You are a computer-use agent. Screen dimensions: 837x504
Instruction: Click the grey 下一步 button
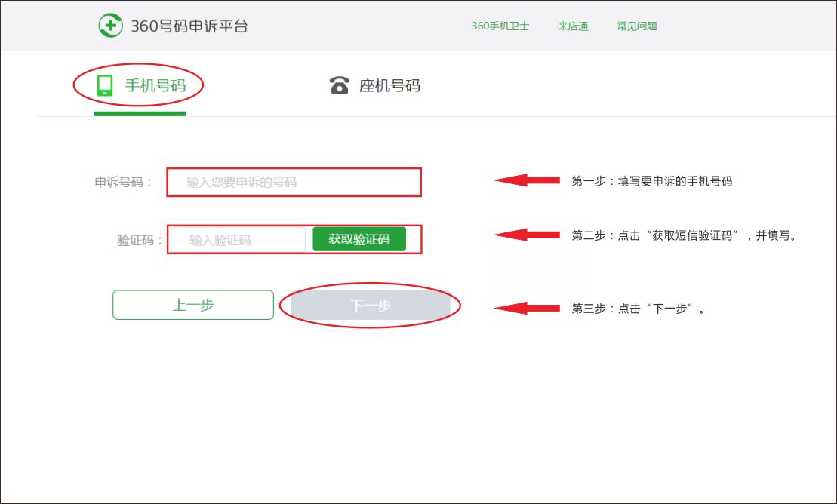370,306
